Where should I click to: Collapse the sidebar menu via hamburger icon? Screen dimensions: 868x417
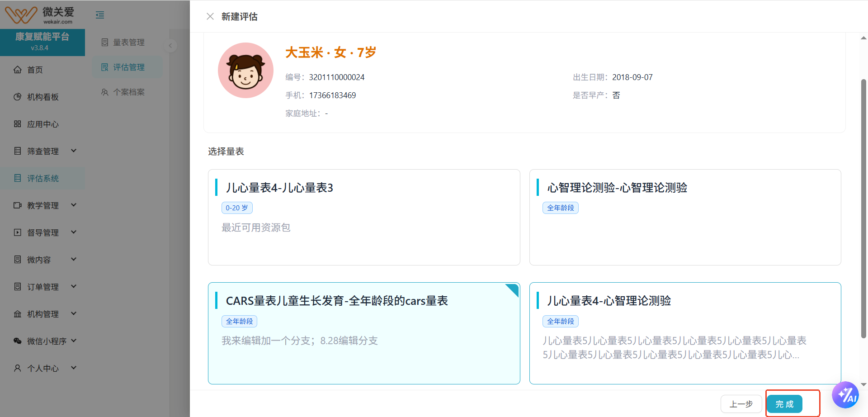pos(100,15)
